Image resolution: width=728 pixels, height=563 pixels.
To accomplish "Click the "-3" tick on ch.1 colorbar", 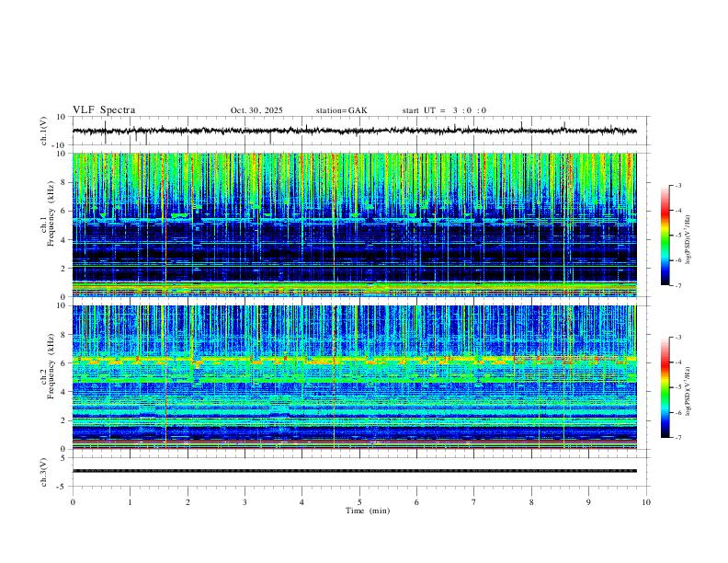I will [678, 185].
